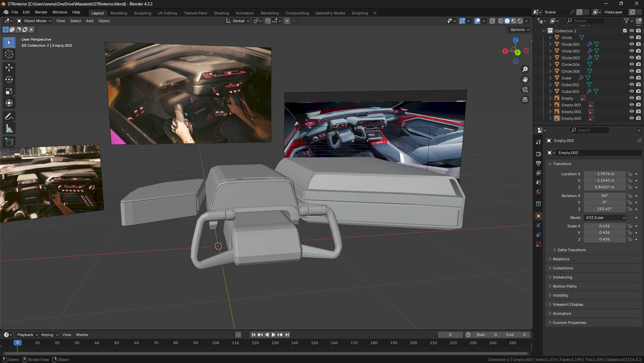Select the Move tool in the toolbar
Screen dimensions: 644x363
pyautogui.click(x=9, y=68)
